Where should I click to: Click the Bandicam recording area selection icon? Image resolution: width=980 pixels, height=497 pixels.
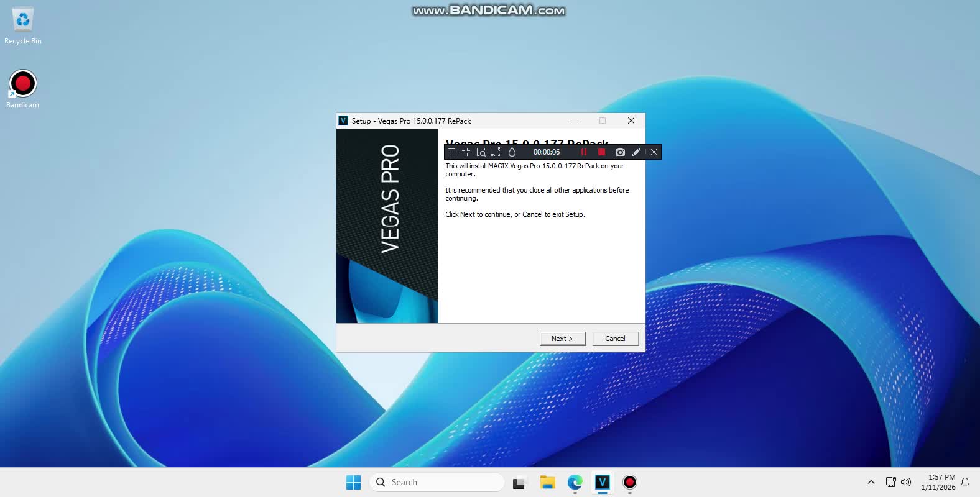click(x=496, y=152)
